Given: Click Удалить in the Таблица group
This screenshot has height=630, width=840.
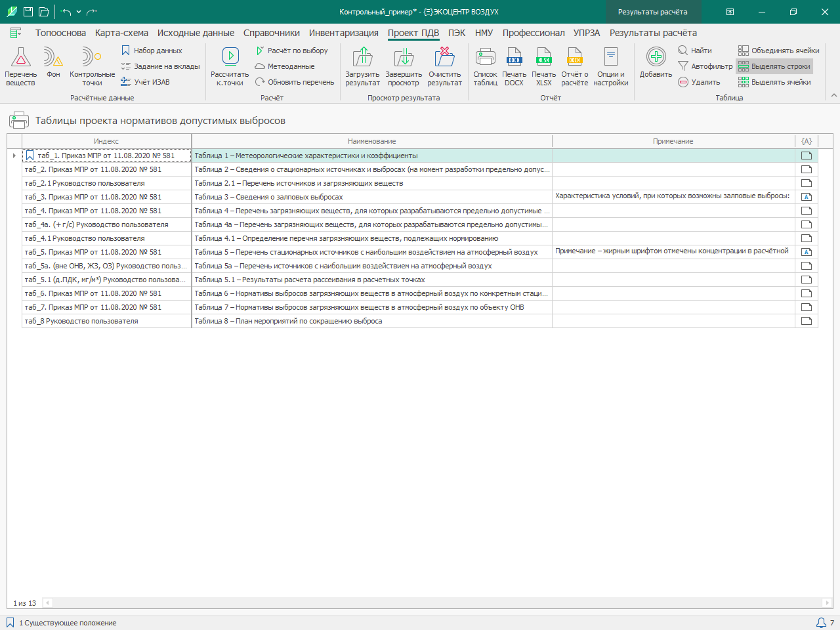Looking at the screenshot, I should tap(699, 82).
